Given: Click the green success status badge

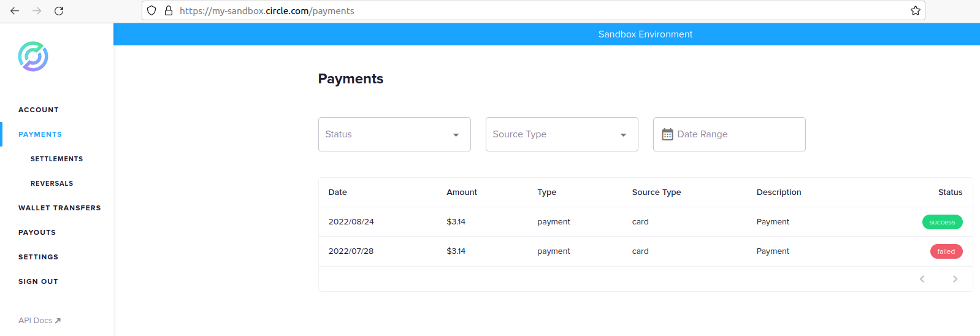Looking at the screenshot, I should coord(942,222).
